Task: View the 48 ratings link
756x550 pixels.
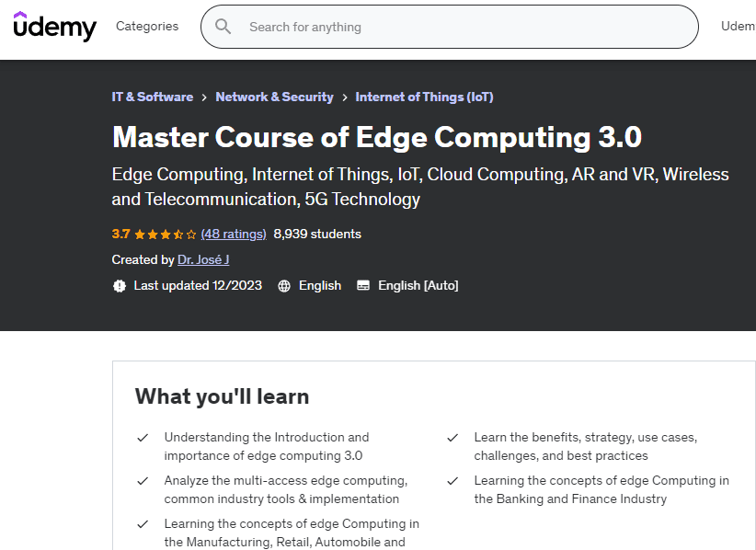Action: pyautogui.click(x=234, y=235)
